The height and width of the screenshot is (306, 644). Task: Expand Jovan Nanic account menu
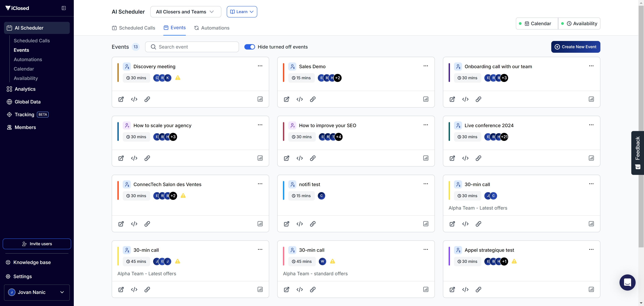point(37,292)
